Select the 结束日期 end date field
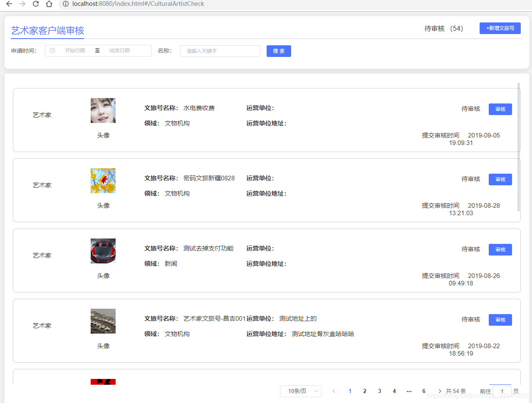The width and height of the screenshot is (532, 403). 119,51
